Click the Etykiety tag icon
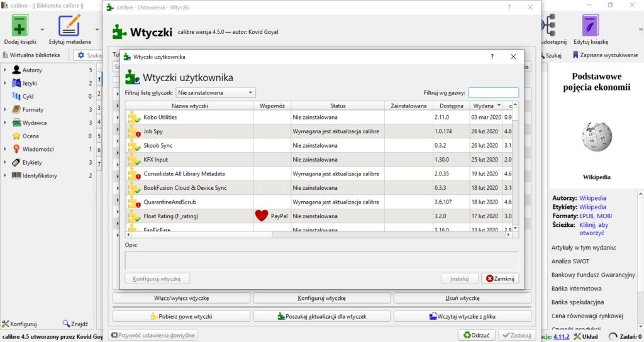644x342 pixels. 16,162
